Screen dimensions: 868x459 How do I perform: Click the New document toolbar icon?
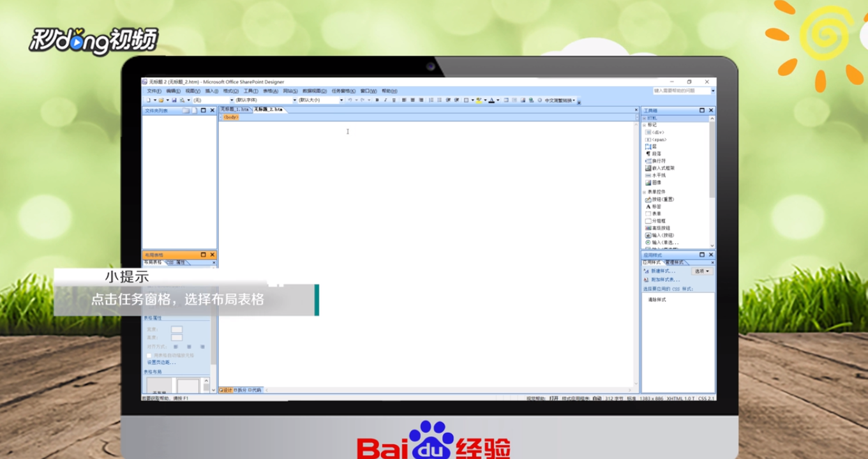tap(149, 100)
